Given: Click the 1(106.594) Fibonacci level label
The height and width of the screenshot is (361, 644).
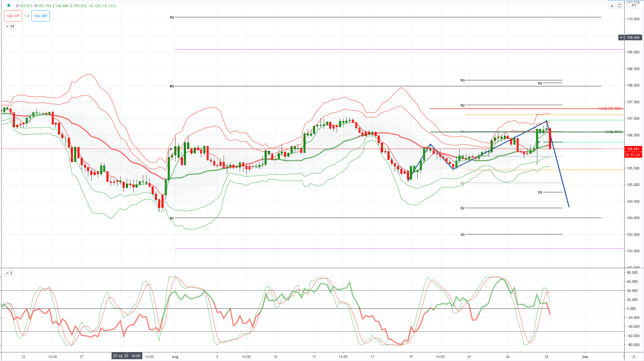Looking at the screenshot, I should click(x=613, y=132).
